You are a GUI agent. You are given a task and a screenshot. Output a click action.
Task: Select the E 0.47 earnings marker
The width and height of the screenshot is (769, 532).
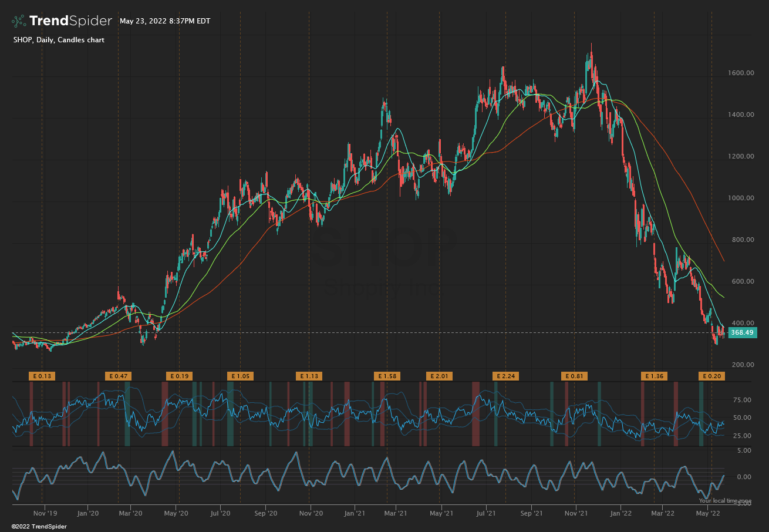pos(118,376)
